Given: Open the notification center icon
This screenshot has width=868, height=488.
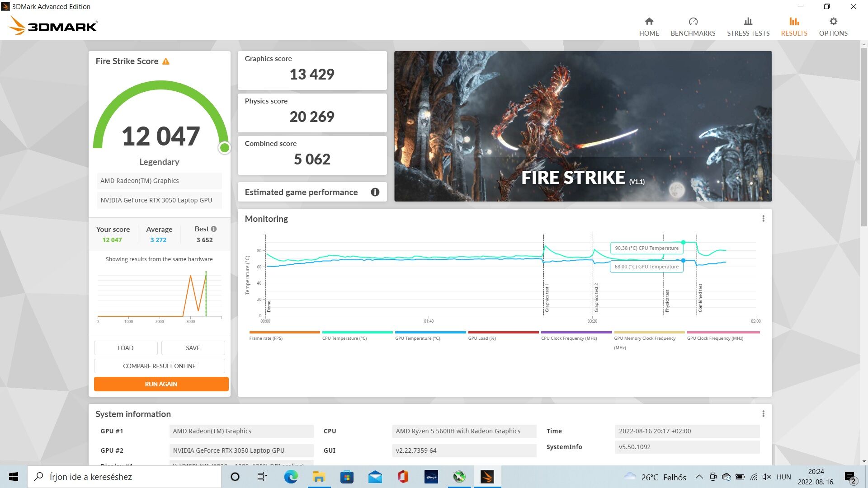Looking at the screenshot, I should [x=850, y=477].
